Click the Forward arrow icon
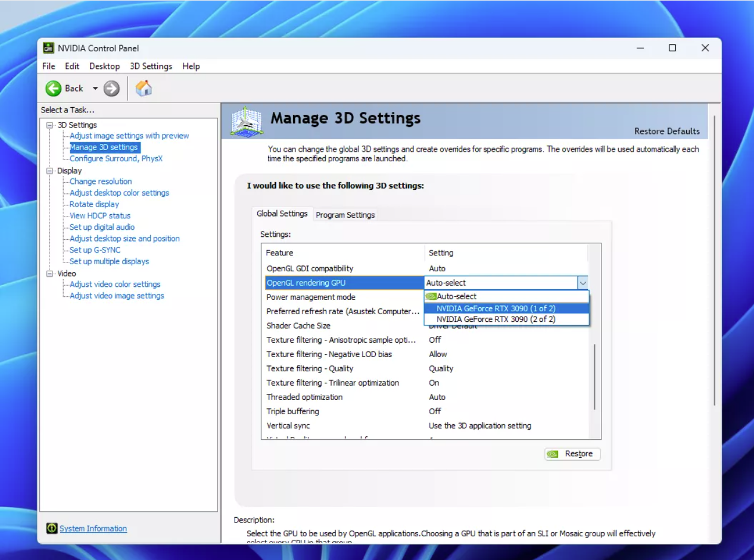 pos(111,89)
